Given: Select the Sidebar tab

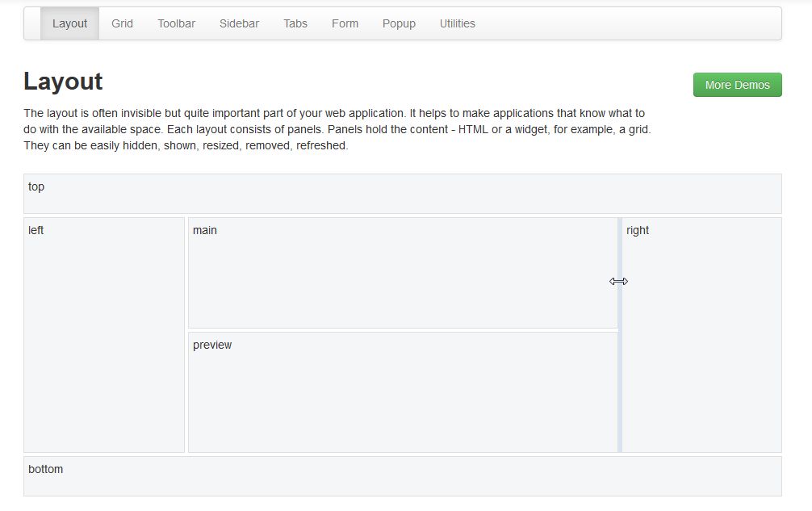Looking at the screenshot, I should (x=239, y=23).
